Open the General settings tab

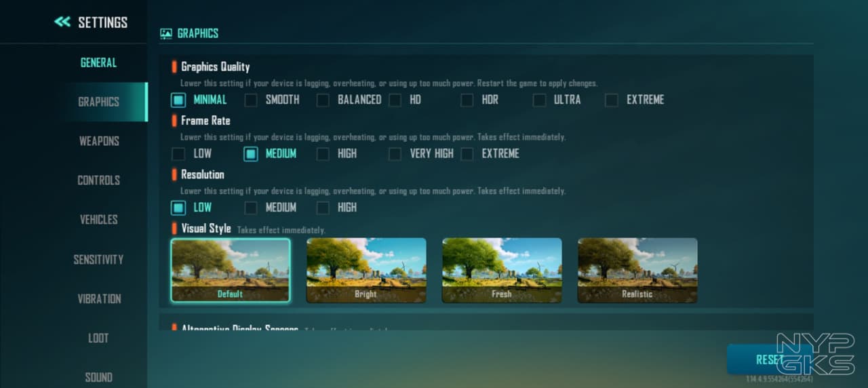(x=98, y=62)
